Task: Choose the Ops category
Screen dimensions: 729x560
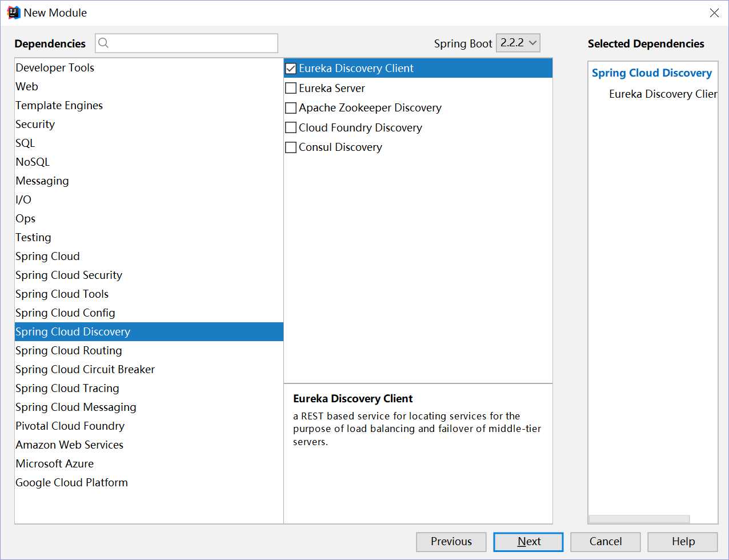Action: (x=149, y=218)
